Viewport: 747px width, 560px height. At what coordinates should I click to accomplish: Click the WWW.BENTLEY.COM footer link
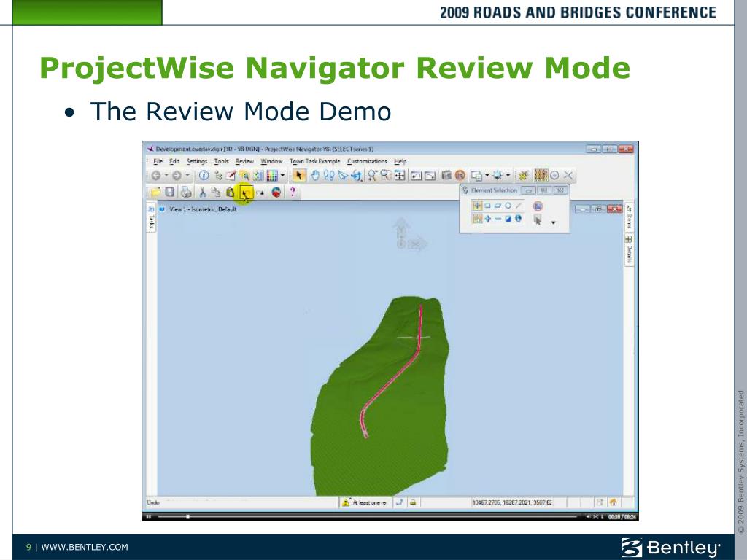85,547
